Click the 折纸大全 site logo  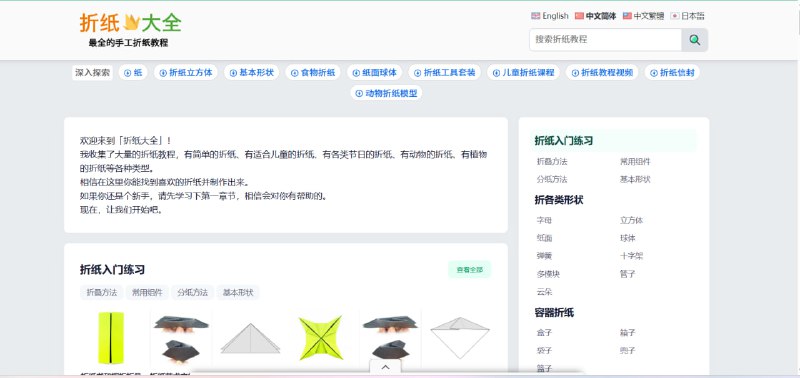130,23
